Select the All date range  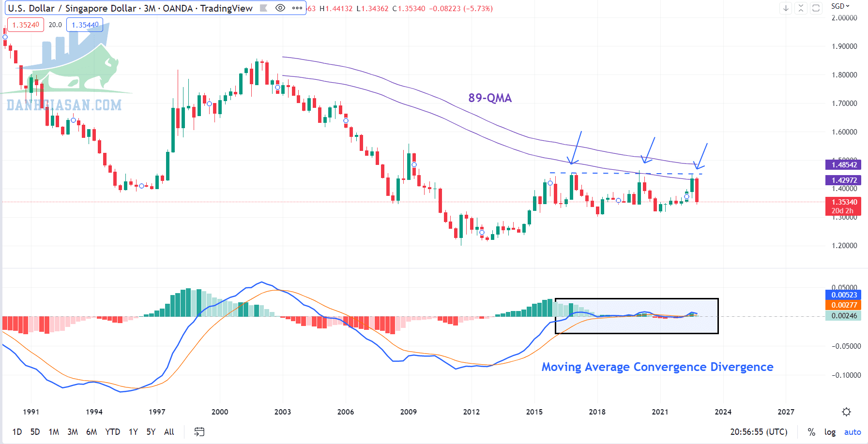pos(169,431)
